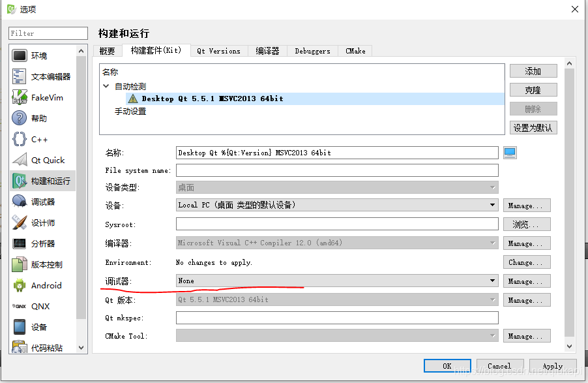Open the 环境 settings category
Screen dimensions: 588x383
point(43,55)
